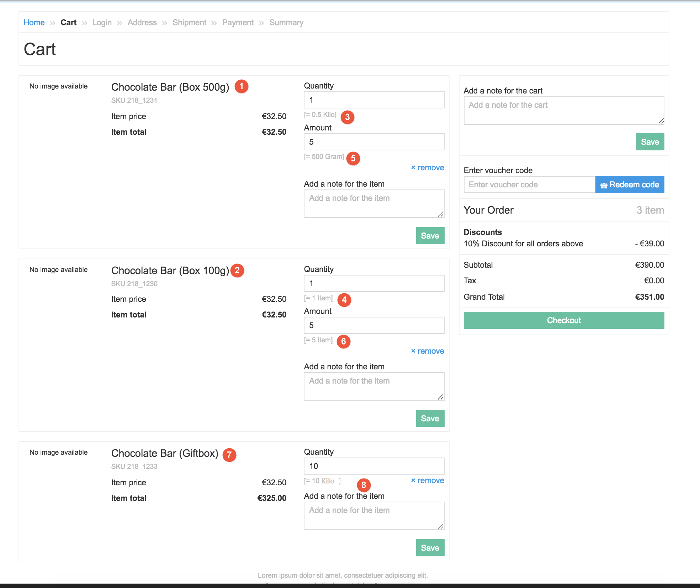Click the Giftbox Quantity field showing 10
700x588 pixels.
coord(374,466)
